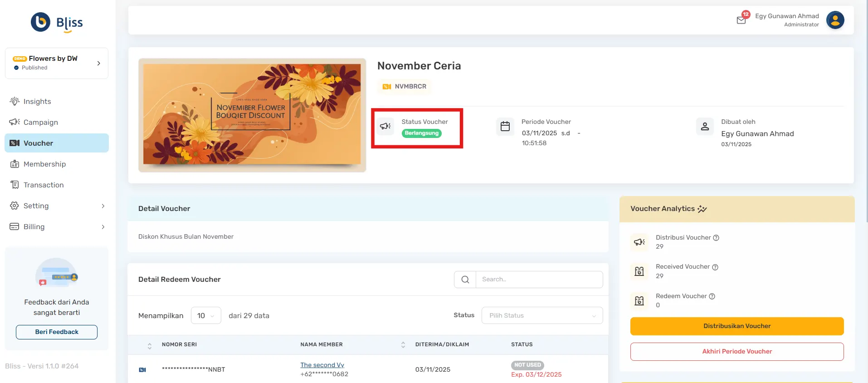Screen dimensions: 868x383
Task: Click the Diskon Khusus Bulan November text
Action: pos(186,236)
